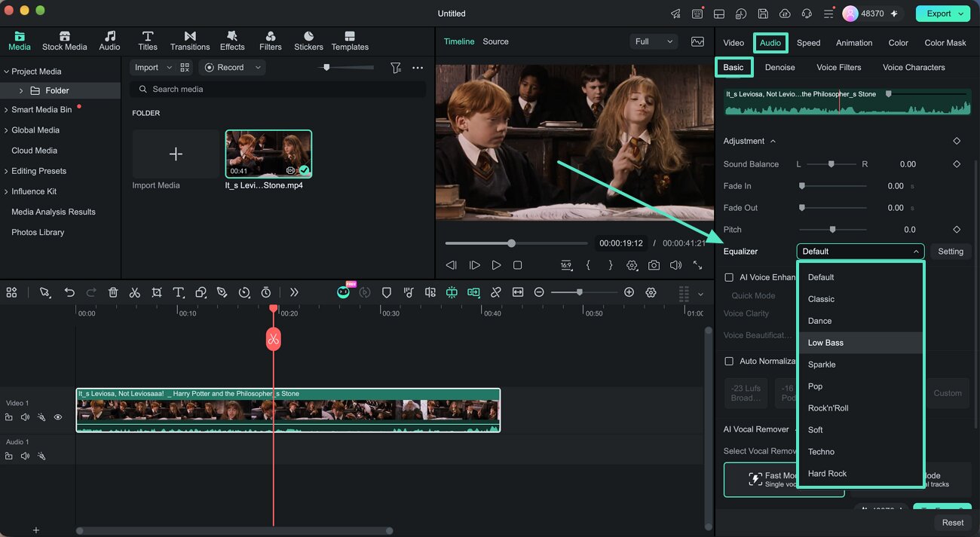Image resolution: width=980 pixels, height=537 pixels.
Task: Click the filter icon in media panel
Action: [x=396, y=68]
